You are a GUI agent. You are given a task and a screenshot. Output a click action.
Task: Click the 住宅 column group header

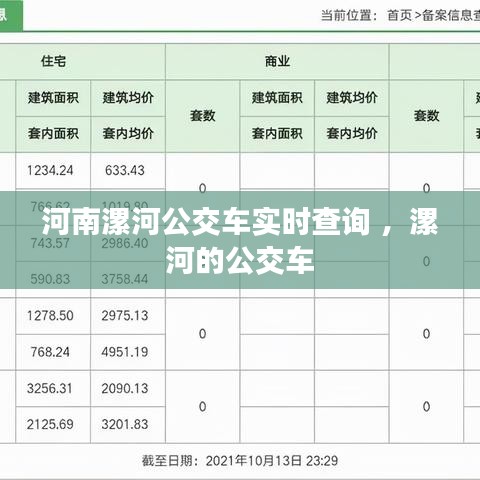53,61
